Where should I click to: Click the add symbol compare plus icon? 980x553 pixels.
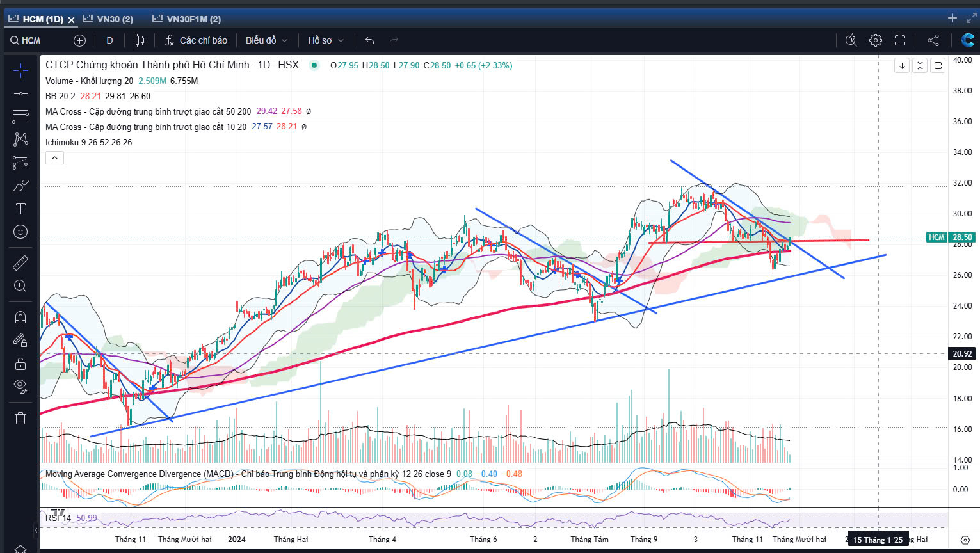pyautogui.click(x=79, y=40)
